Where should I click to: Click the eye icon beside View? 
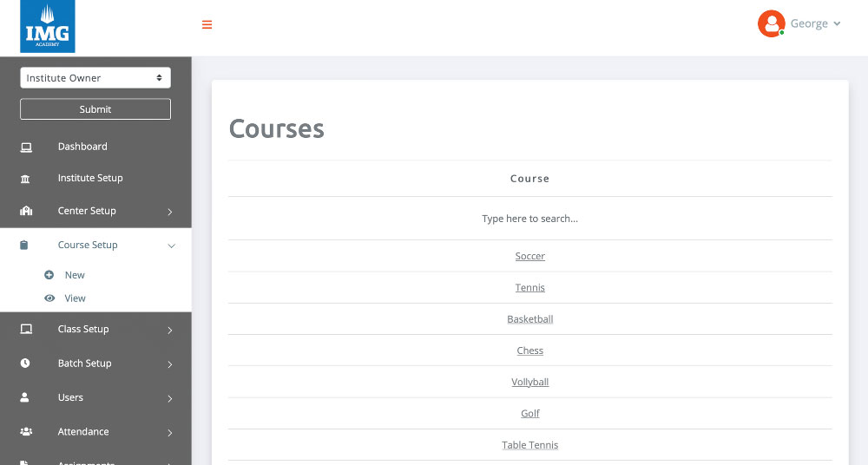tap(49, 298)
